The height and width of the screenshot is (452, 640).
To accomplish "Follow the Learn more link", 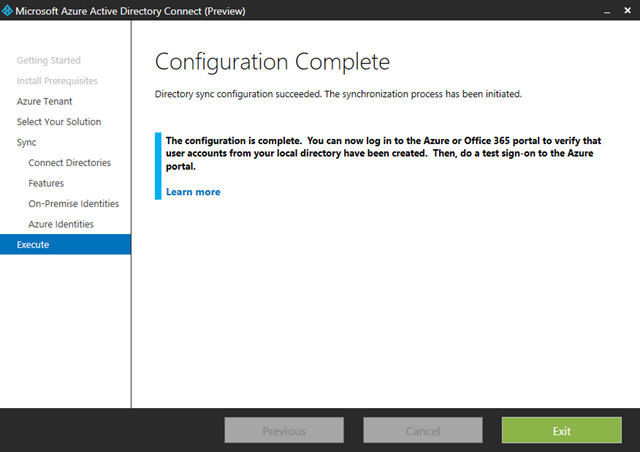I will (193, 192).
